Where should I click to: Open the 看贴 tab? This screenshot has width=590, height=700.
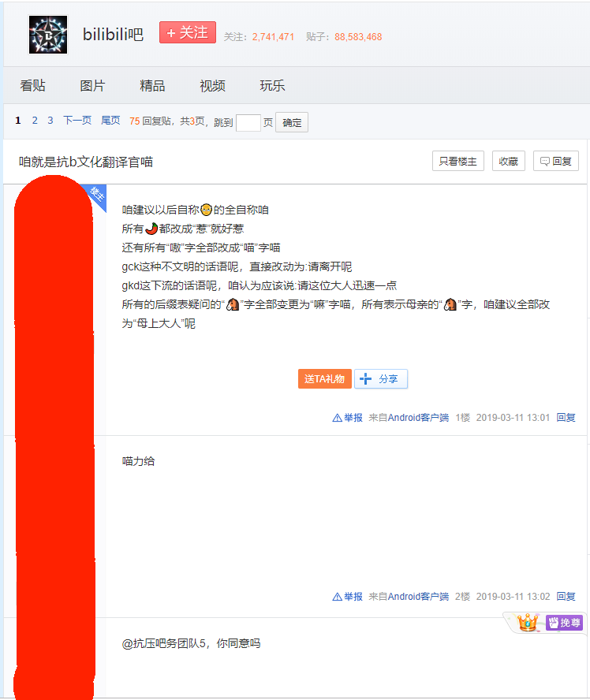tap(32, 86)
